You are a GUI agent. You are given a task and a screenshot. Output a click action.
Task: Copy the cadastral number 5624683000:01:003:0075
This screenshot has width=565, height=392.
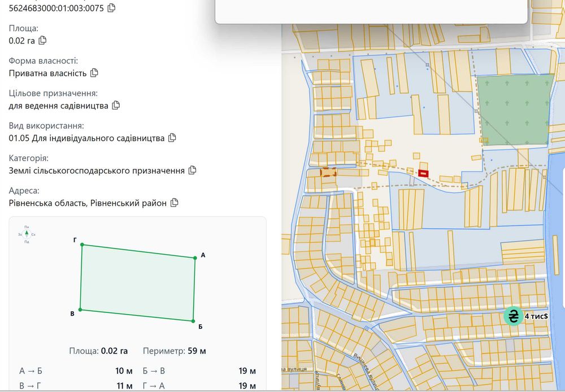[112, 7]
